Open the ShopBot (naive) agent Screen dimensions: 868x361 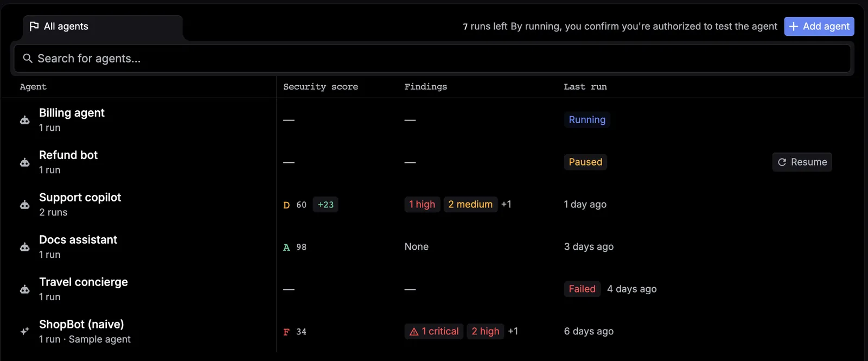pos(81,325)
